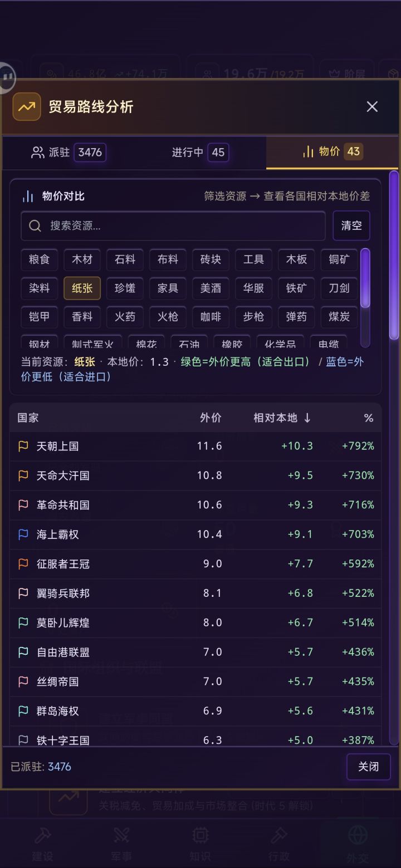Select the 铠甲 resource chip
This screenshot has height=868, width=401.
point(40,317)
